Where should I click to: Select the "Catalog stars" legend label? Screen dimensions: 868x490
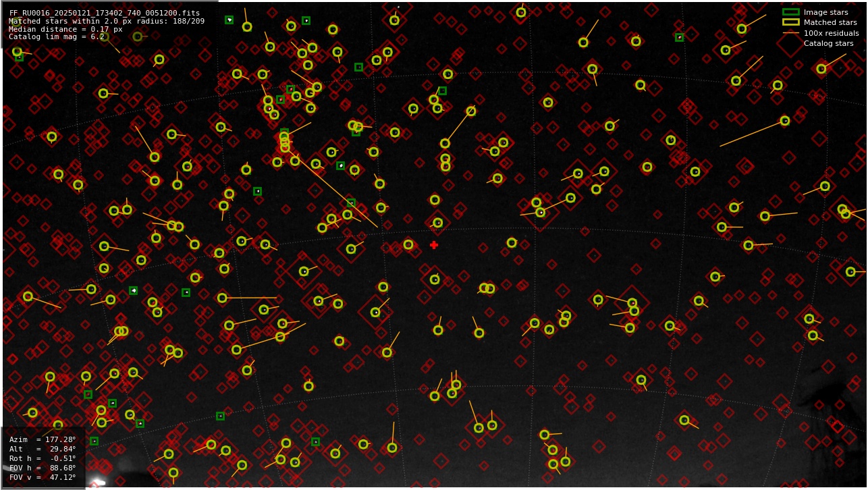pos(828,43)
